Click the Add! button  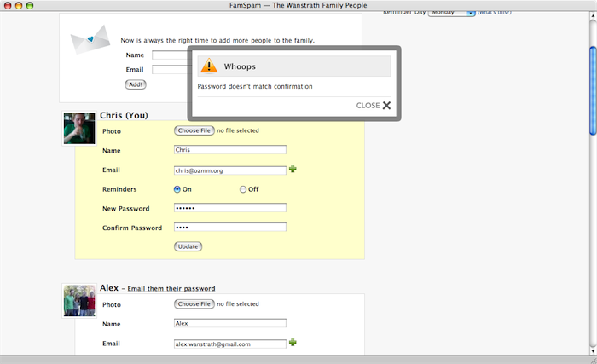[136, 84]
